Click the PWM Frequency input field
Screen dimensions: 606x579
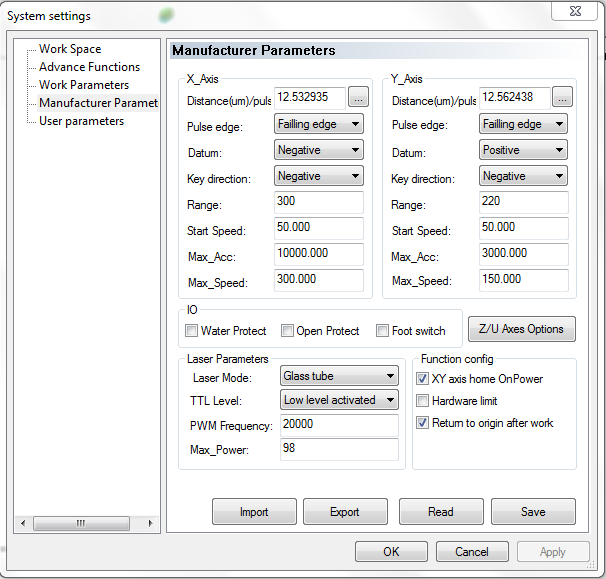point(339,425)
